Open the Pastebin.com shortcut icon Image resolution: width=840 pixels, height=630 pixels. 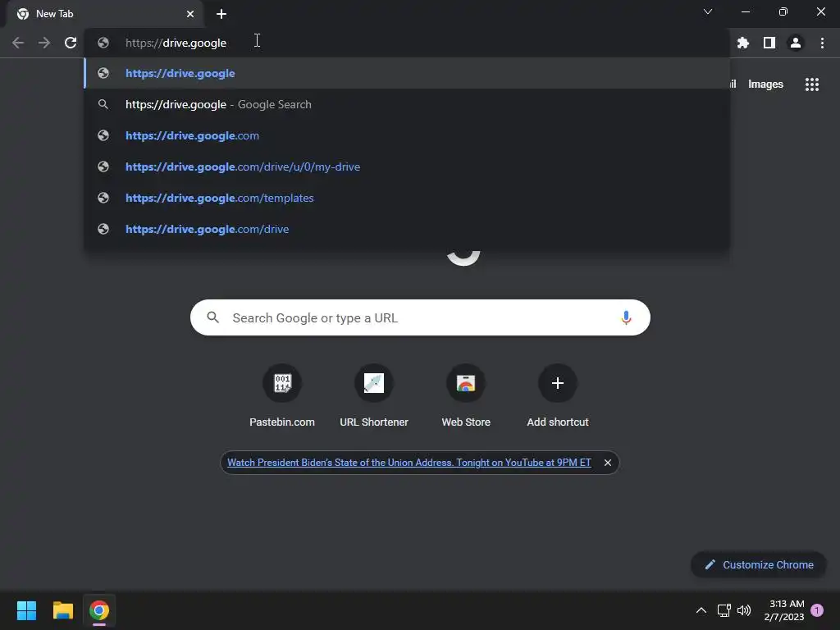point(282,383)
